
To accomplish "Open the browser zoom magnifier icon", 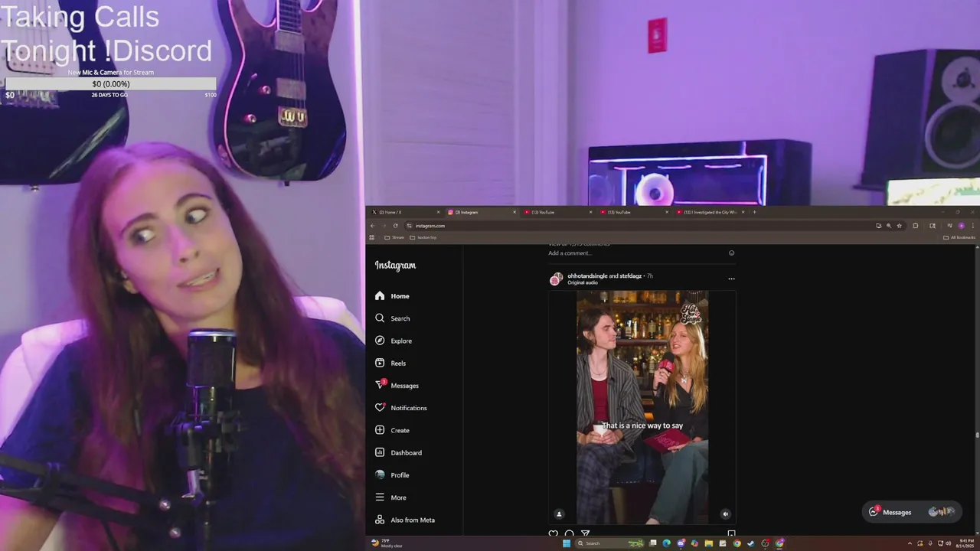I will pyautogui.click(x=889, y=226).
